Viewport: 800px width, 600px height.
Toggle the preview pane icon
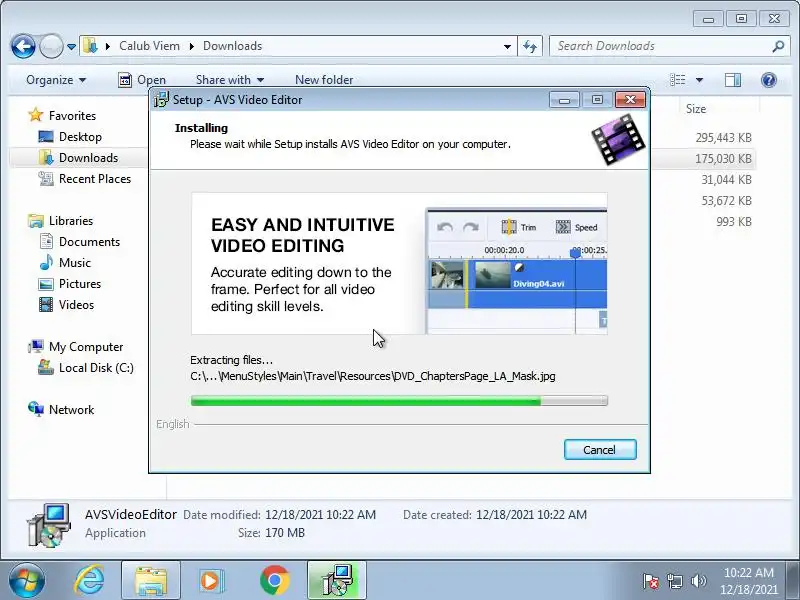[x=733, y=80]
